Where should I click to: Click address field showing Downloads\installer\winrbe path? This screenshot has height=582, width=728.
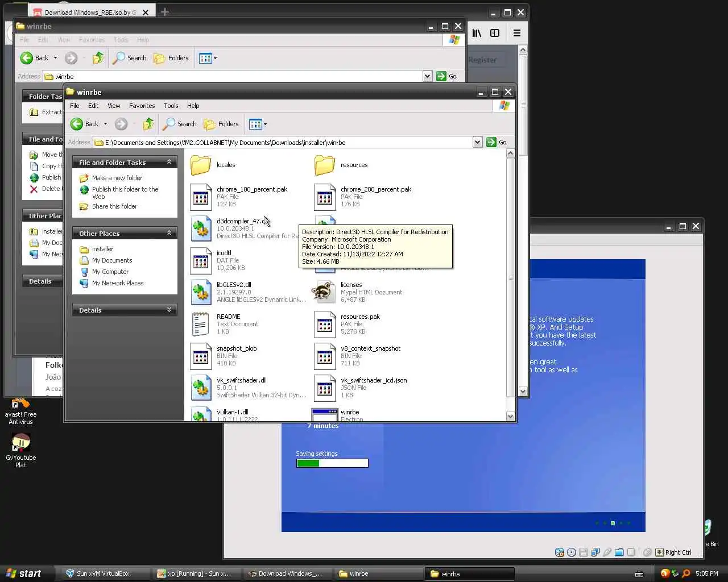tap(283, 143)
